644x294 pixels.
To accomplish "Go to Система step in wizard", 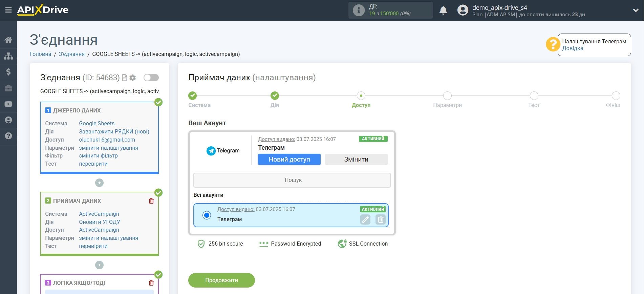I will (193, 96).
